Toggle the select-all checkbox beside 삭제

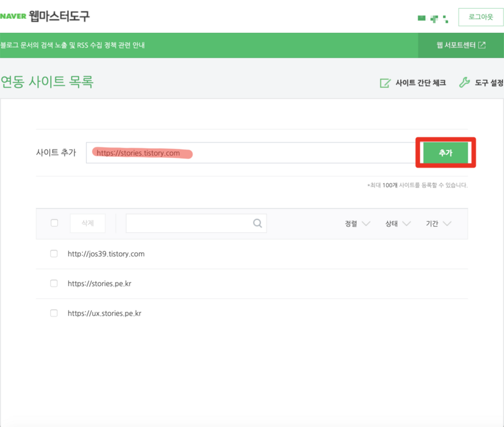(x=54, y=223)
